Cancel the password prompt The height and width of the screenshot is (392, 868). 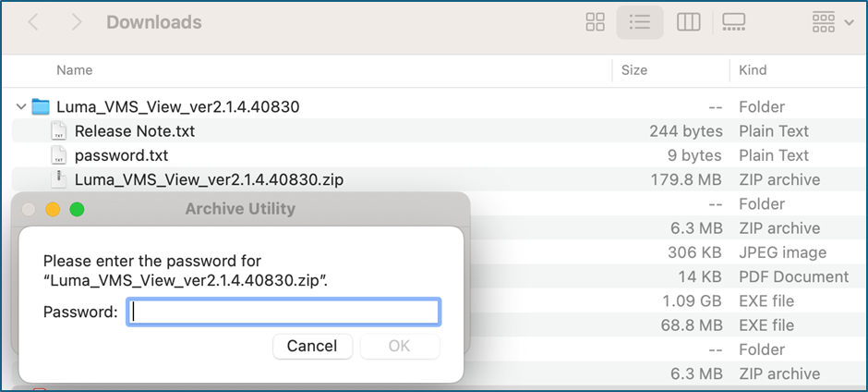[x=312, y=347]
